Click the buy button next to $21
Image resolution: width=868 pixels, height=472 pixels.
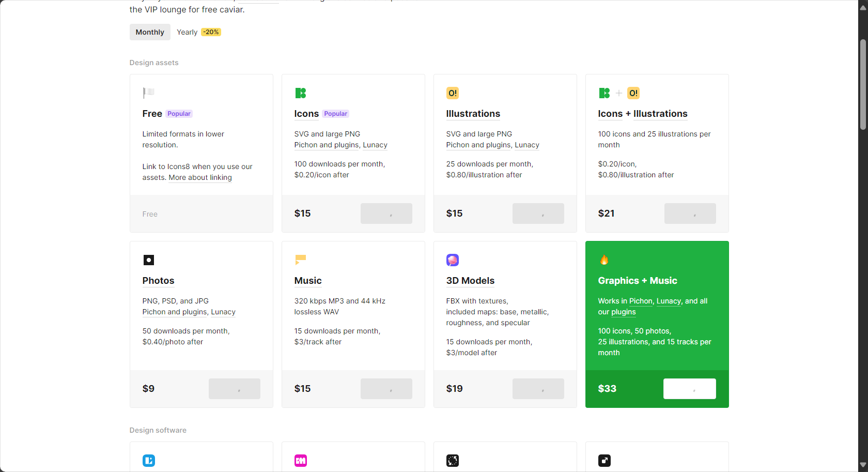(x=690, y=214)
